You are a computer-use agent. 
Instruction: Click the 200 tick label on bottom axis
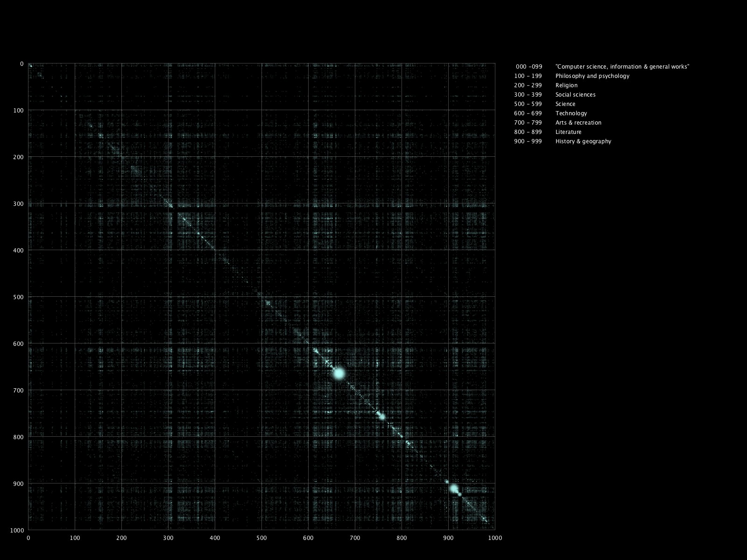tap(121, 538)
